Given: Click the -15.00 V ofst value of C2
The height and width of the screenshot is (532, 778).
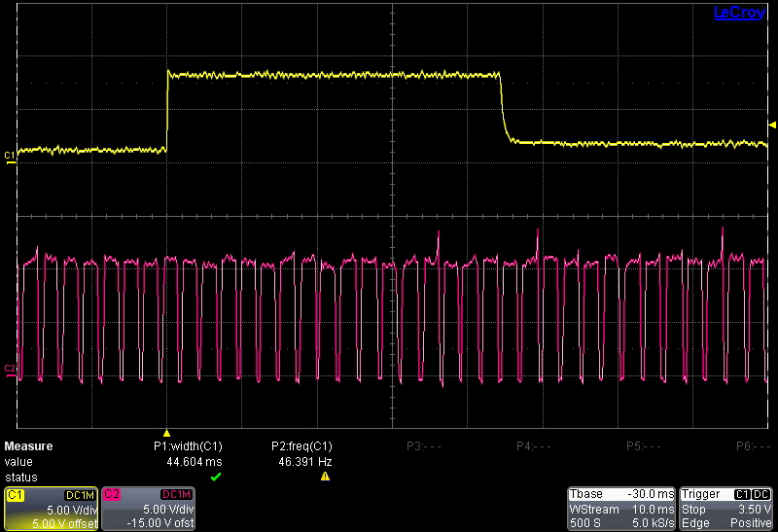Looking at the screenshot, I should pyautogui.click(x=160, y=523).
